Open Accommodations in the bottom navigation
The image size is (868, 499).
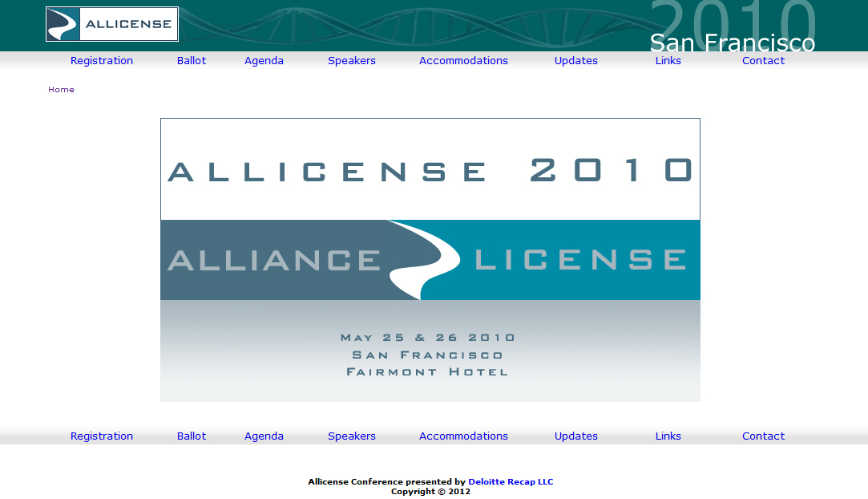pos(463,436)
